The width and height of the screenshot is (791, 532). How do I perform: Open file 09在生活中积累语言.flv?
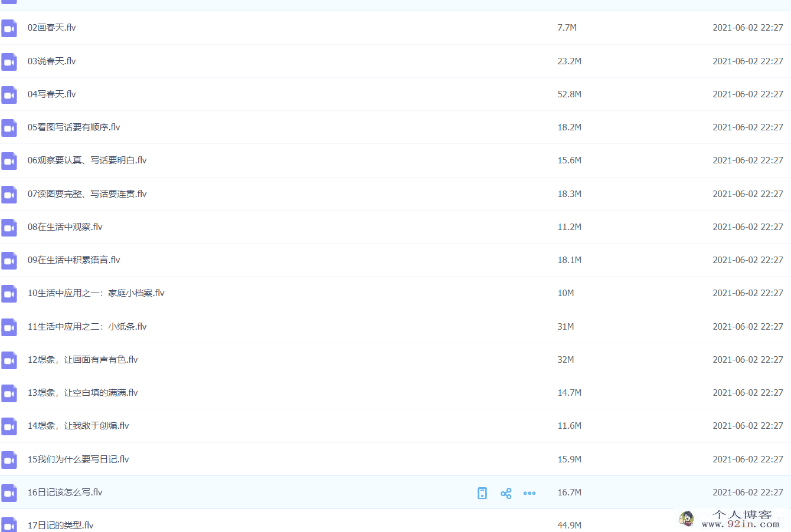74,260
